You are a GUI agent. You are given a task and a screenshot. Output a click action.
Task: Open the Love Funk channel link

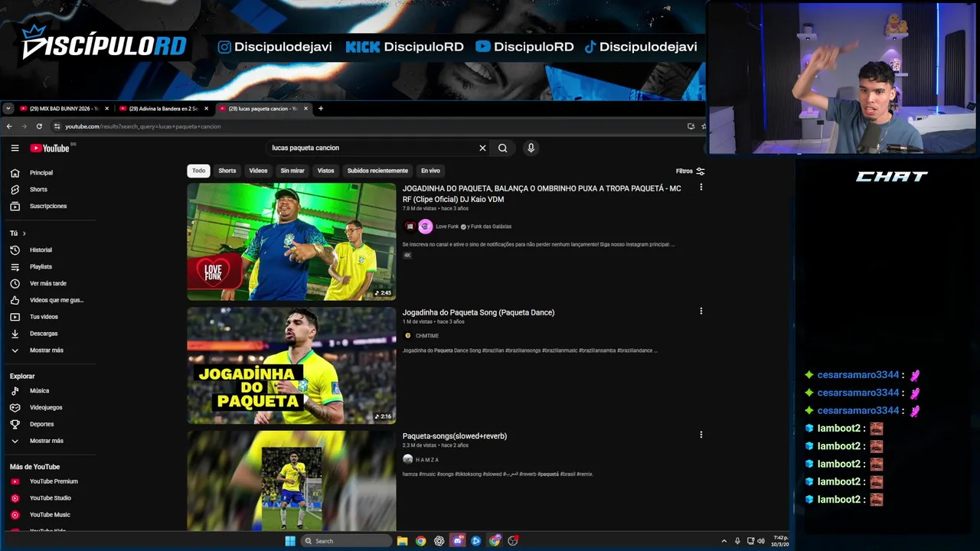tap(447, 227)
